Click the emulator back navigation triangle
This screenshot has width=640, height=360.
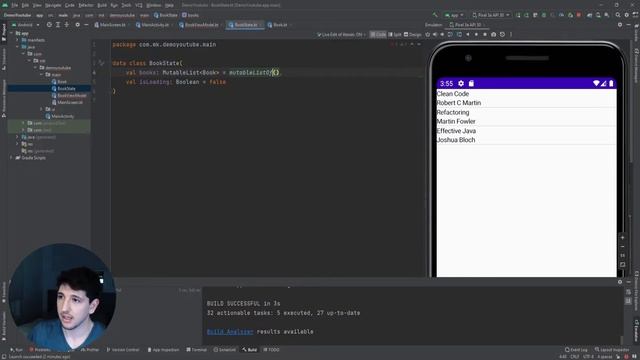point(468,35)
